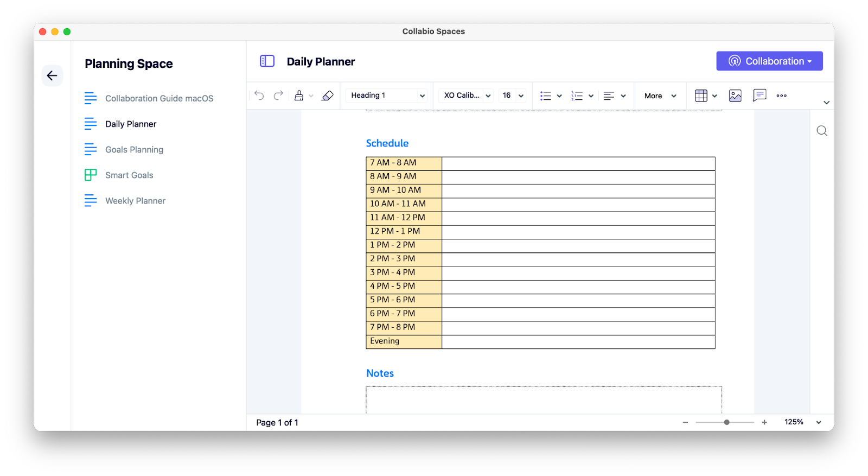Open the three-dot overflow menu
Viewport: 868px width, 476px height.
tap(781, 96)
